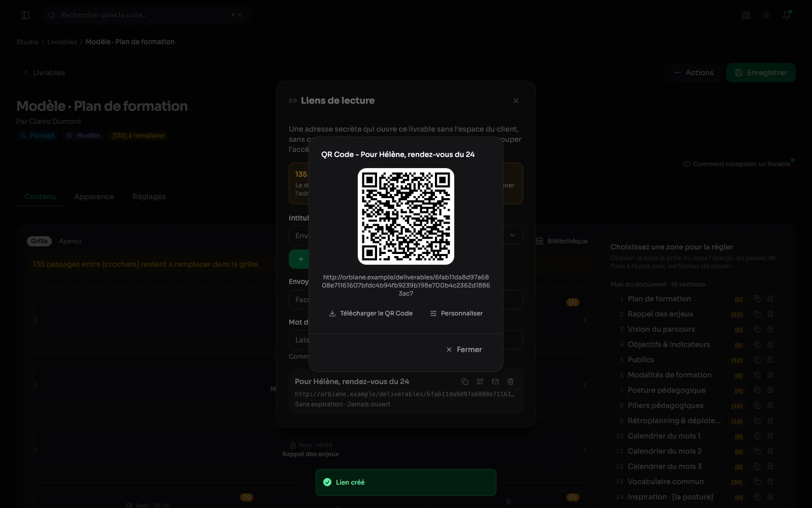Switch to the Contenu tab

coord(40,197)
